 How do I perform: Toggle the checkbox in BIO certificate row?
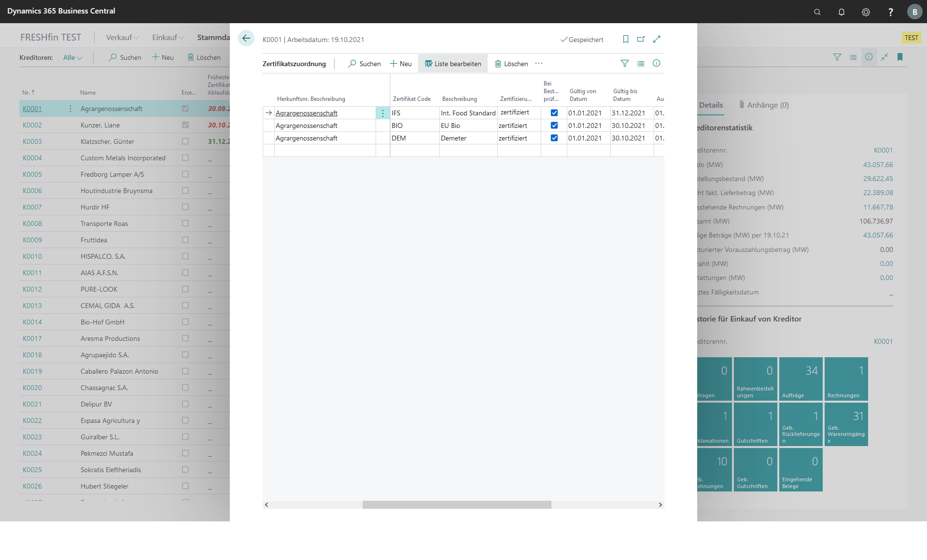(x=554, y=126)
